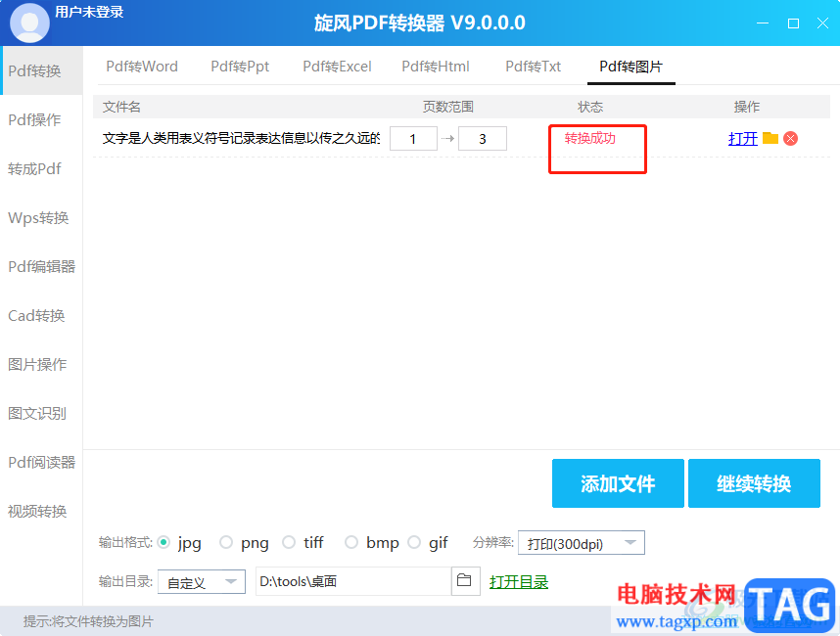Select tiff output format
This screenshot has height=636, width=840.
click(289, 542)
